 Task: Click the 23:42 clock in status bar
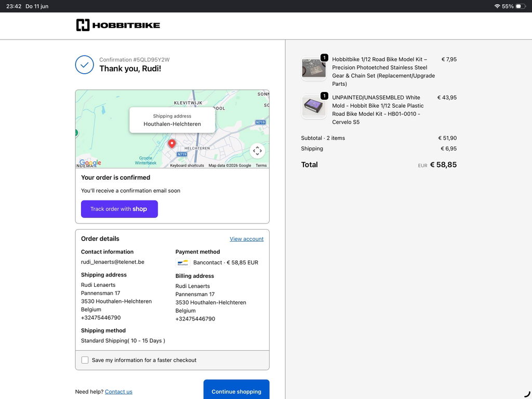coord(14,6)
